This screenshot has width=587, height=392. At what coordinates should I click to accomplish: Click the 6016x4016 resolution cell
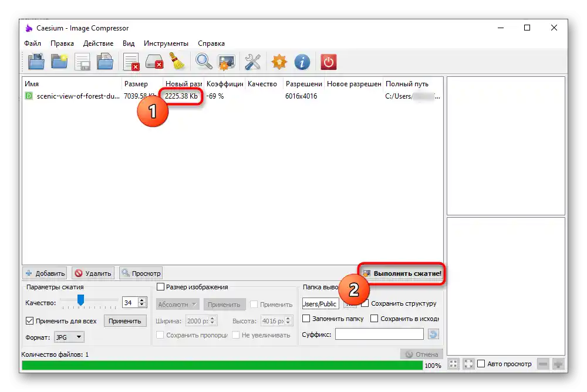[x=301, y=96]
